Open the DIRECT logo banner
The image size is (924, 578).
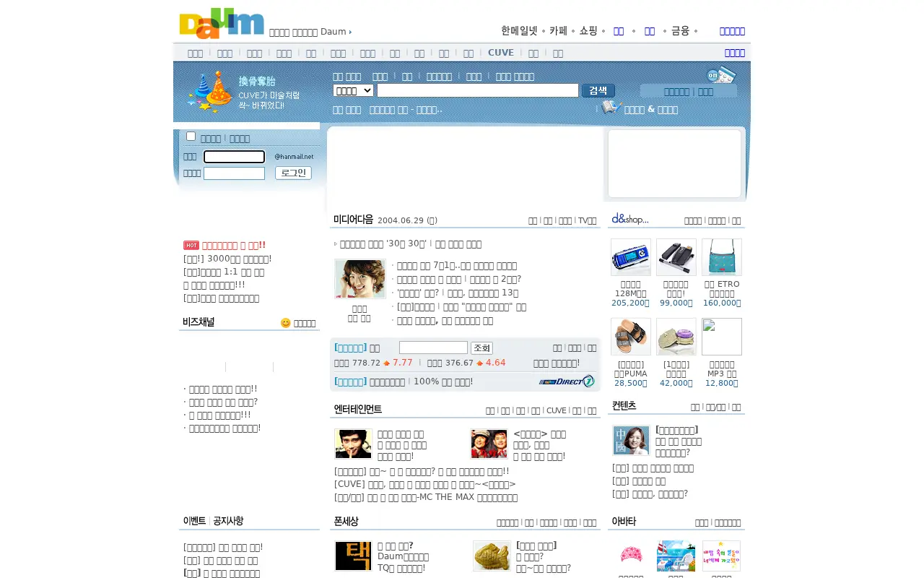pyautogui.click(x=567, y=381)
